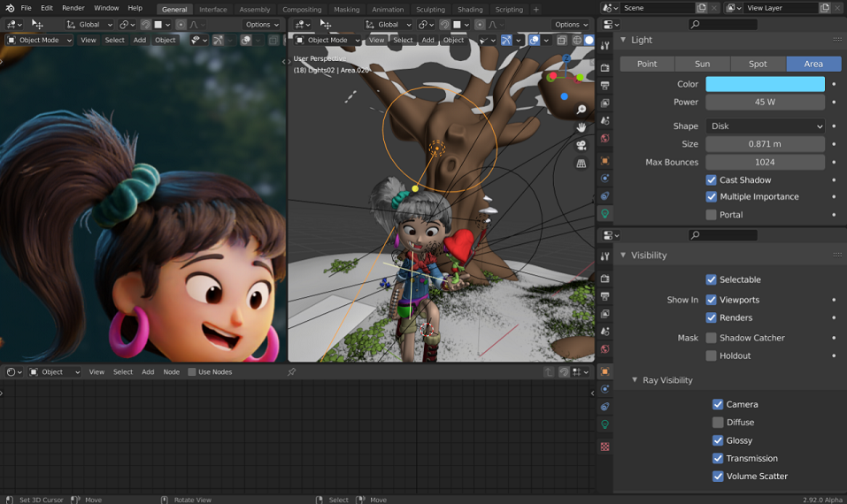Toggle Show In Renders checkbox
Viewport: 847px width, 504px height.
[711, 317]
